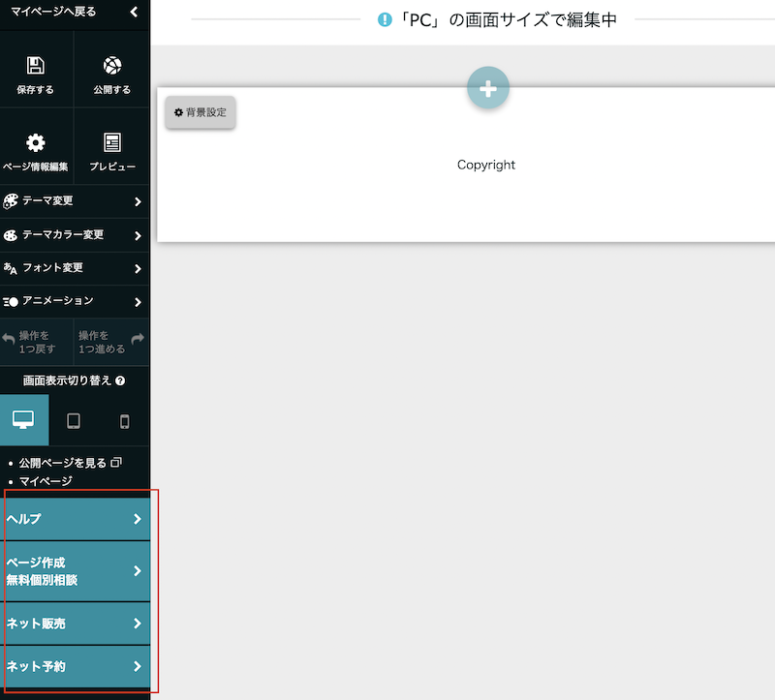Expand the テーマ変更 menu
Viewport: 775px width, 700px height.
coord(75,201)
